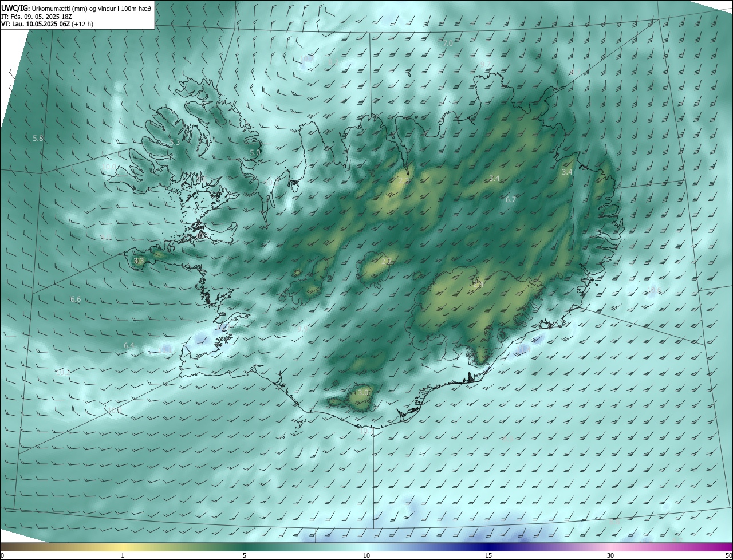This screenshot has width=733, height=560.
Task: Select the "VT: Lau. 10.05.2025 06Z" line
Action: (x=36, y=25)
